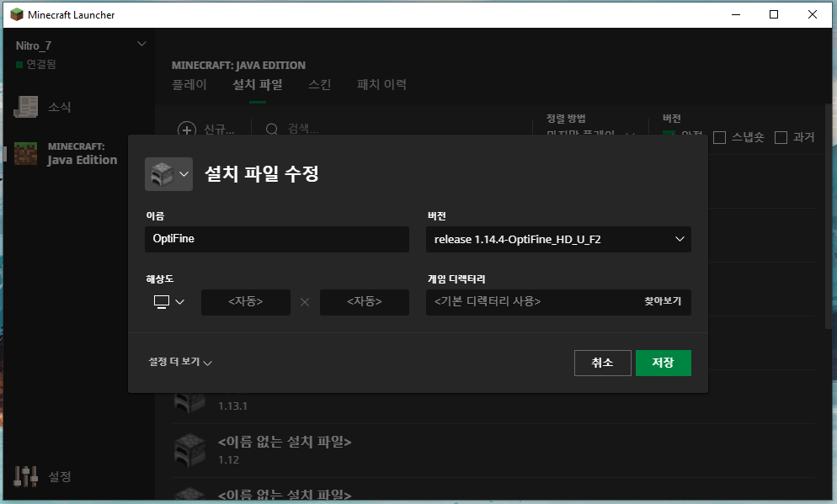Click the 신규 new installation plus icon

click(x=187, y=130)
